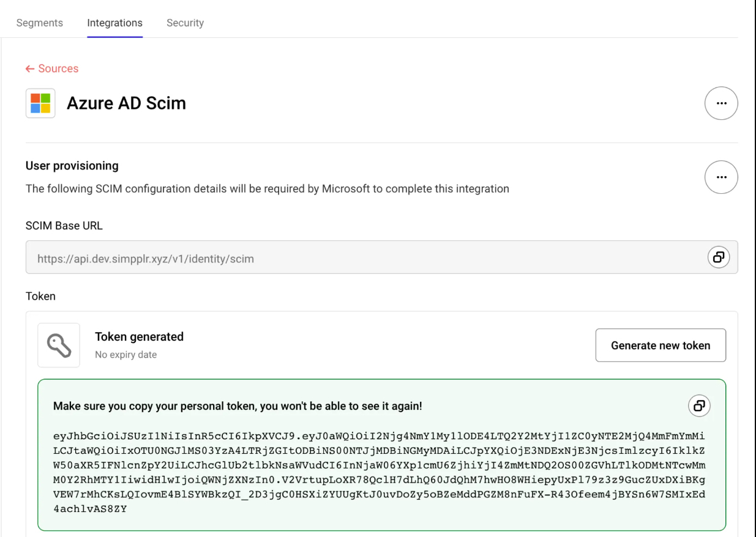Open more options for Azure AD Scim

(x=721, y=103)
